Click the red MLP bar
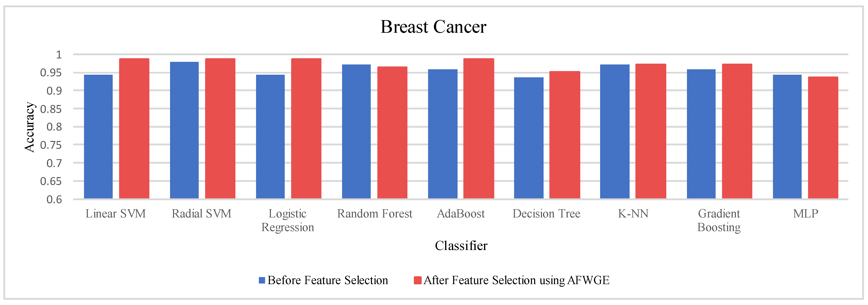Viewport: 868px width, 305px height. (x=823, y=137)
